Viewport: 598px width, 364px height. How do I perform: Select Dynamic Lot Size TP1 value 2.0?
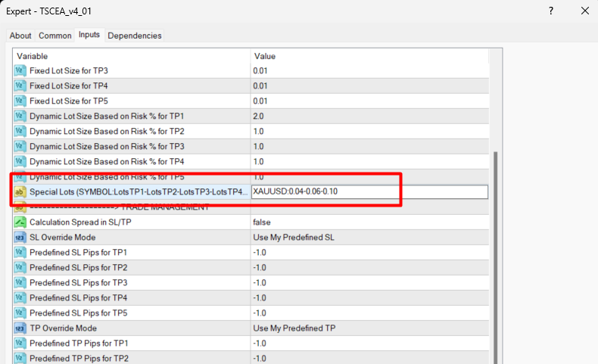[x=369, y=116]
